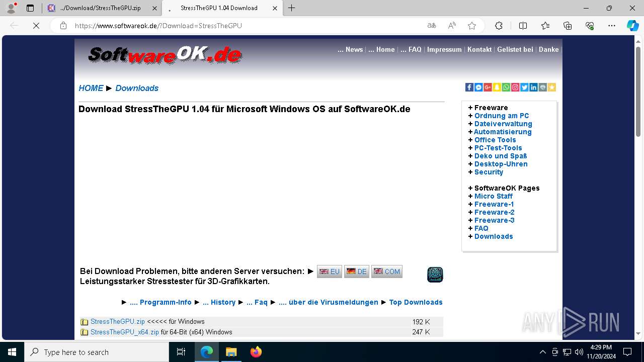Click the yellow star bookmark icon
This screenshot has width=644, height=362.
pos(552,87)
